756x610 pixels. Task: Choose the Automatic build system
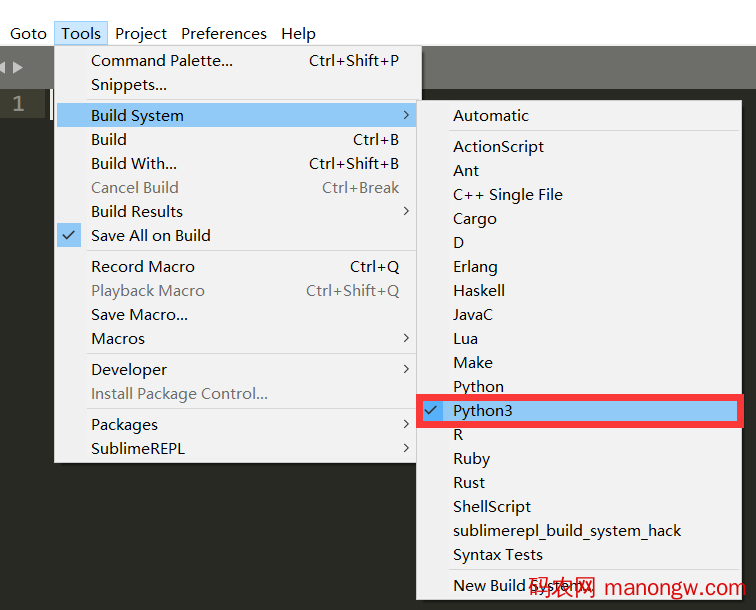pos(490,116)
